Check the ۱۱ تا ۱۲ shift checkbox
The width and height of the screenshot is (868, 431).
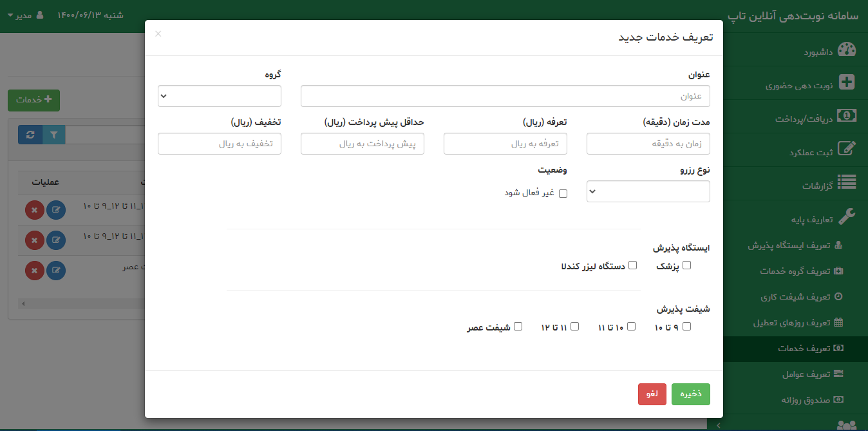pos(574,327)
